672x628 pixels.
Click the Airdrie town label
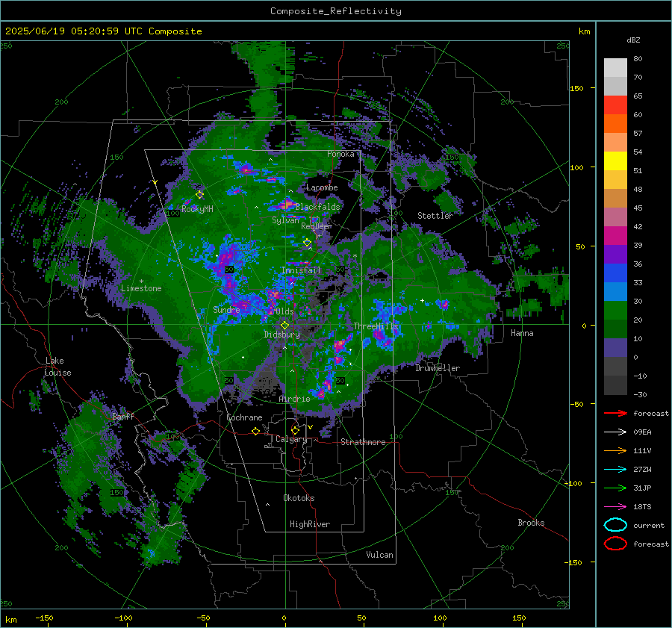(294, 399)
